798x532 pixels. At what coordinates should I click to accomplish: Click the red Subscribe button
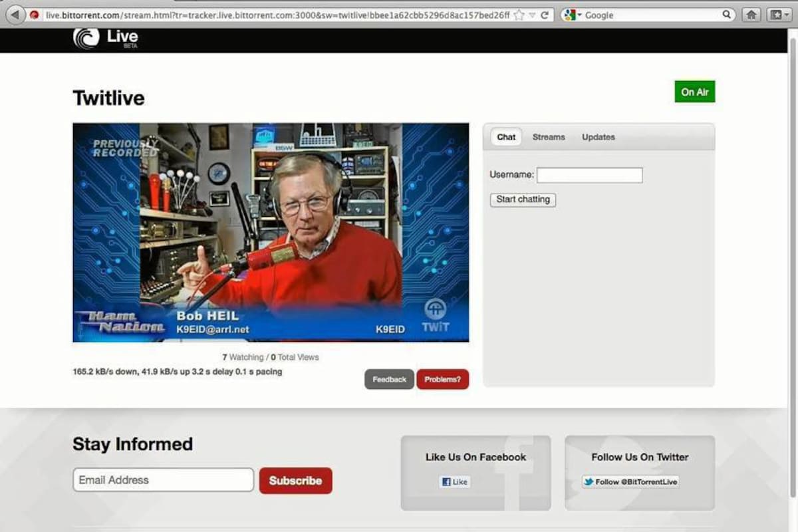(295, 481)
